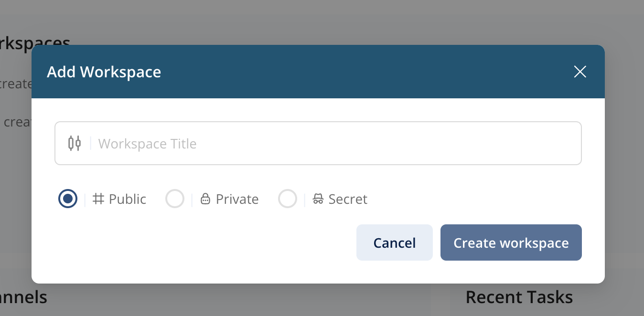Click the Add Workspace dialog title
This screenshot has height=316, width=644.
point(104,72)
